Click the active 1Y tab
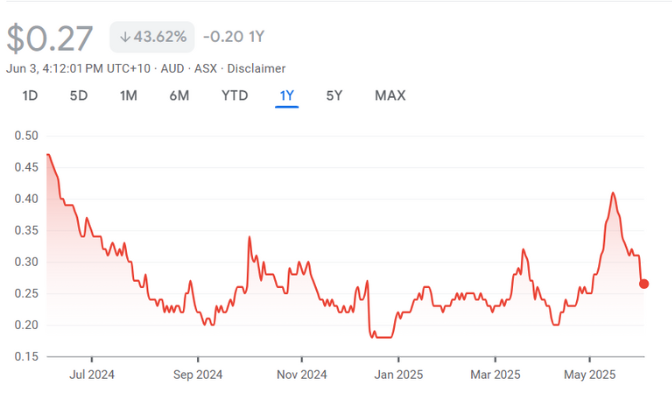Screen dimensions: 672x400 pyautogui.click(x=287, y=96)
